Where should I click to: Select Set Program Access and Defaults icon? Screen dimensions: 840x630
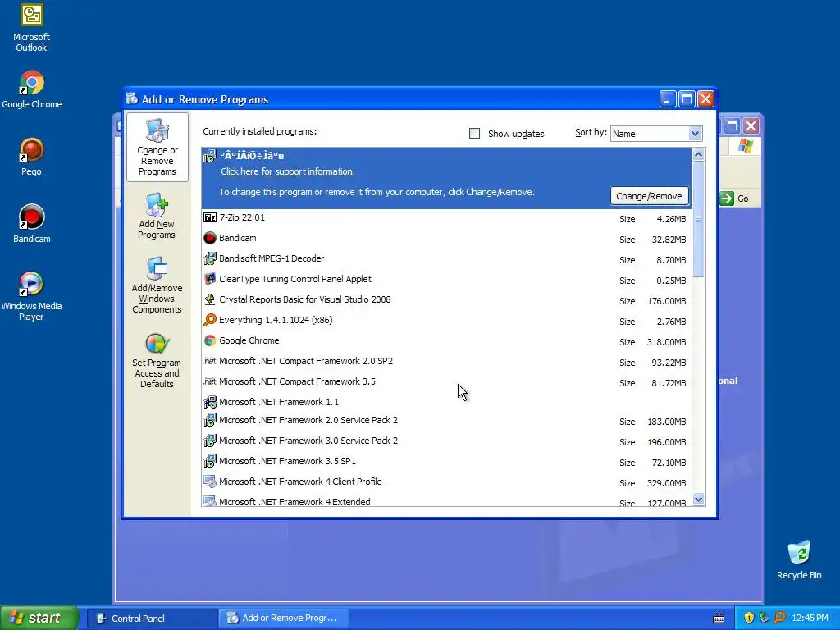[157, 361]
